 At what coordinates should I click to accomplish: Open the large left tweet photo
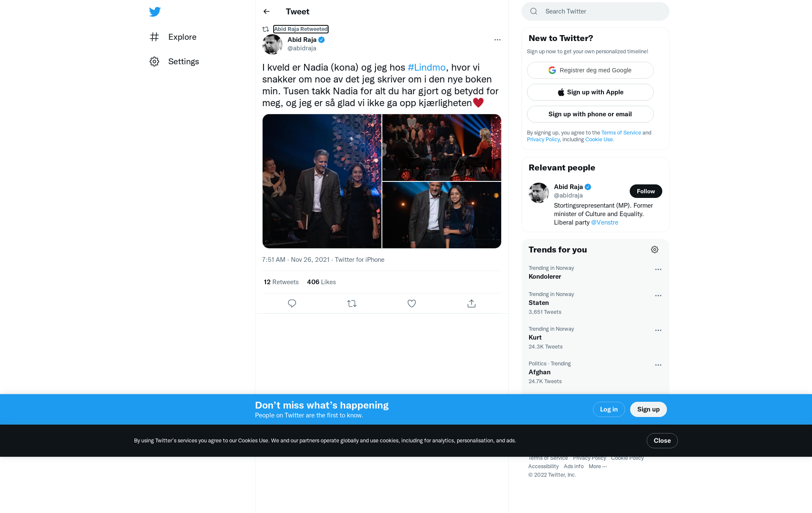point(322,181)
